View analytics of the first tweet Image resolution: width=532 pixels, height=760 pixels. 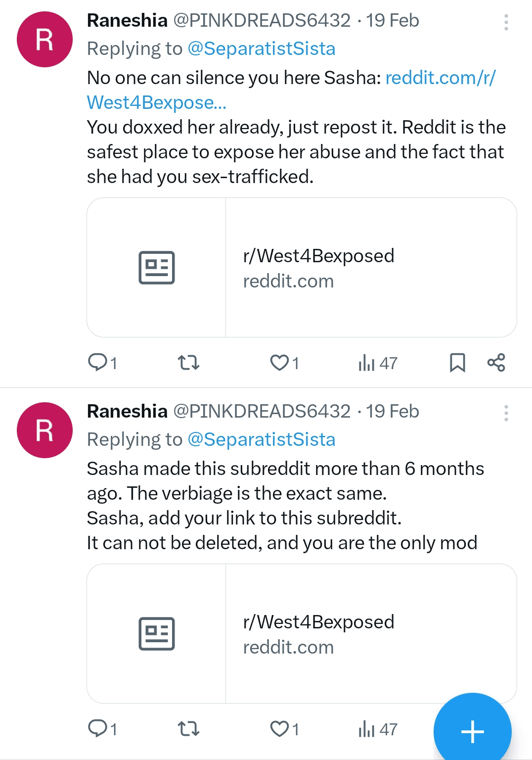pos(378,363)
